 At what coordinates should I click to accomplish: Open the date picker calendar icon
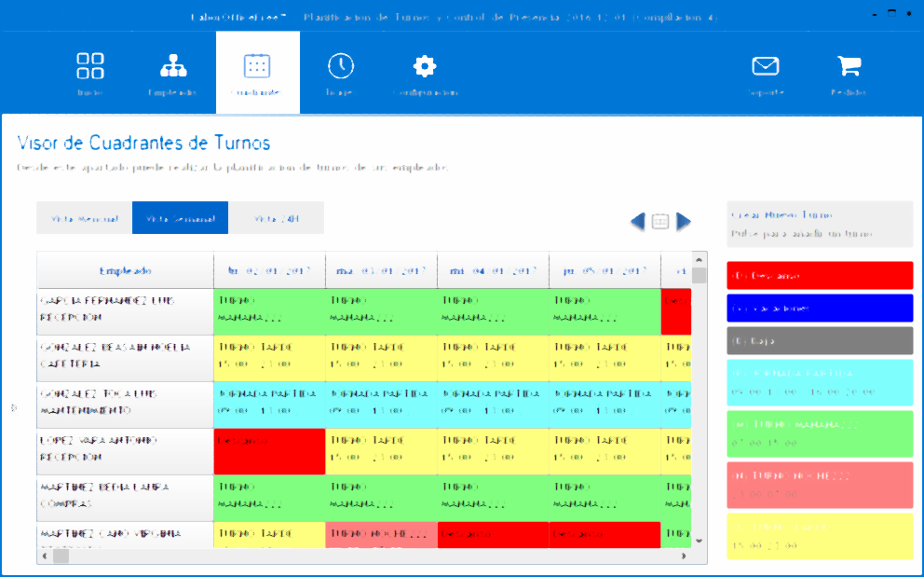coord(660,222)
